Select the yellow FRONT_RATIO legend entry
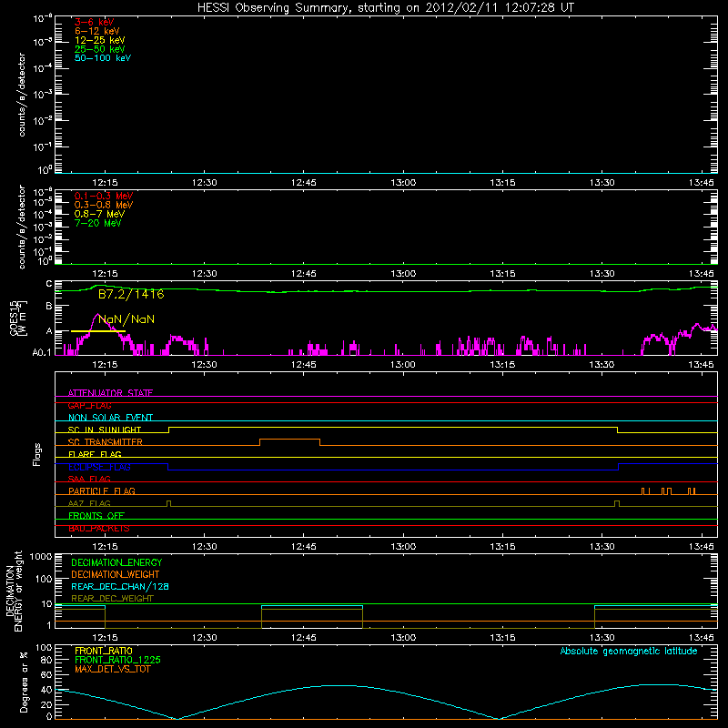 click(x=104, y=651)
